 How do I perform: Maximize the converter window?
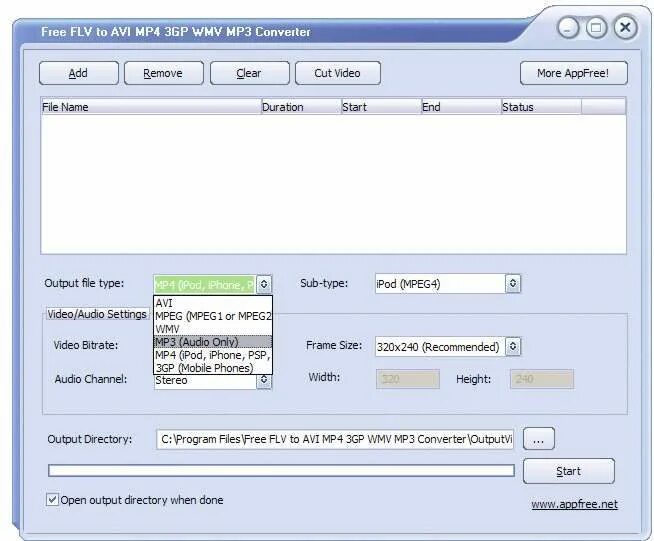[x=596, y=28]
